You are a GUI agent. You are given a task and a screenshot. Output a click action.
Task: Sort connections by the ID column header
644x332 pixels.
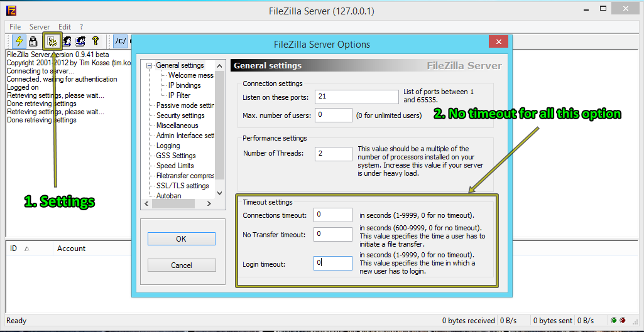pyautogui.click(x=29, y=249)
